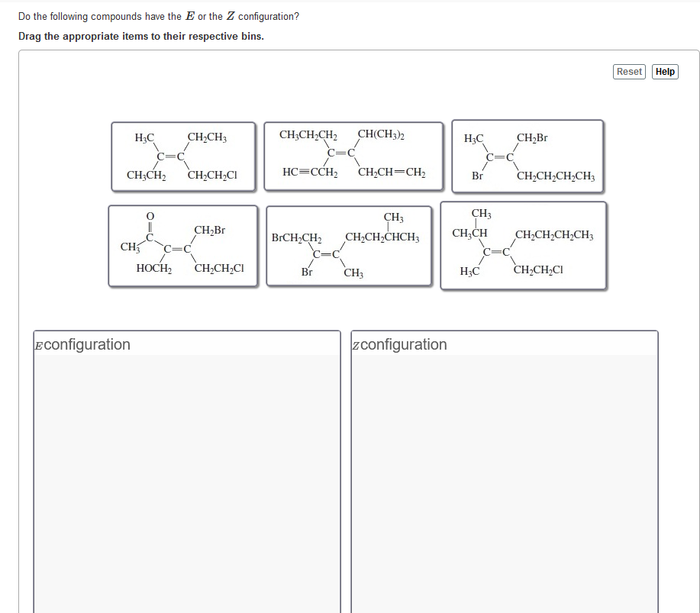This screenshot has width=700, height=613.
Task: Select compound card containing HOCH2 and carbonyl
Action: tap(183, 246)
